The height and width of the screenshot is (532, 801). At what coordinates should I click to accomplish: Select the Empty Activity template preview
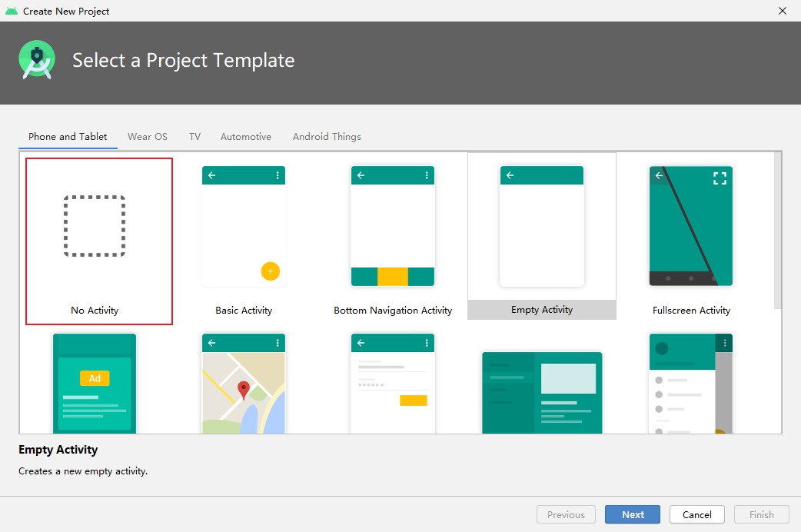pyautogui.click(x=542, y=226)
